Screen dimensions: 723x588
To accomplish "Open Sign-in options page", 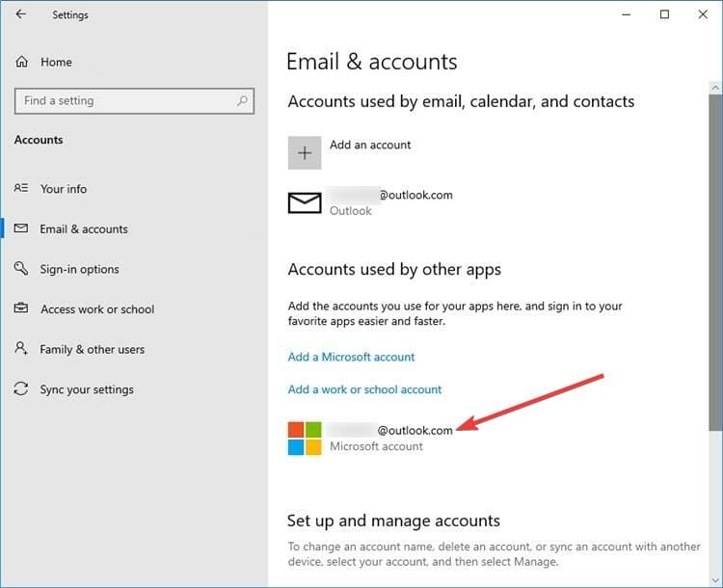I will click(x=79, y=269).
